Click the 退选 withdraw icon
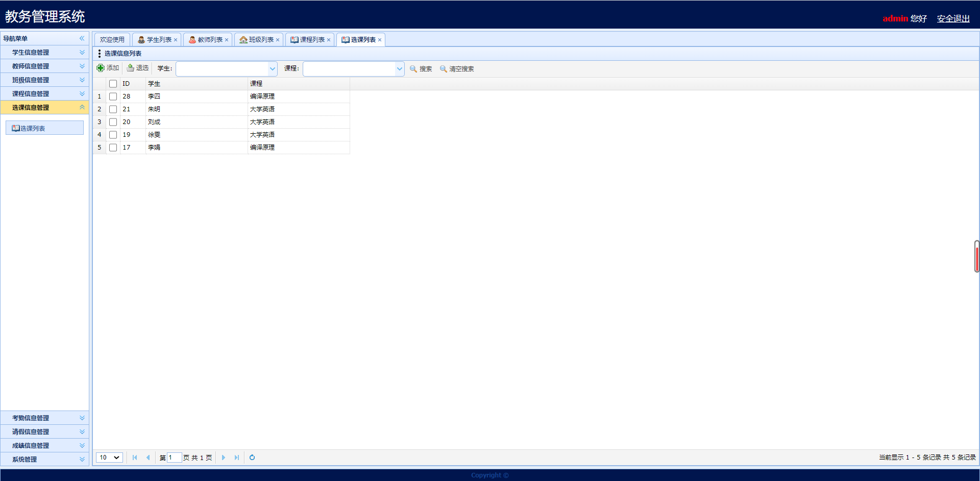The height and width of the screenshot is (481, 980). [x=130, y=68]
